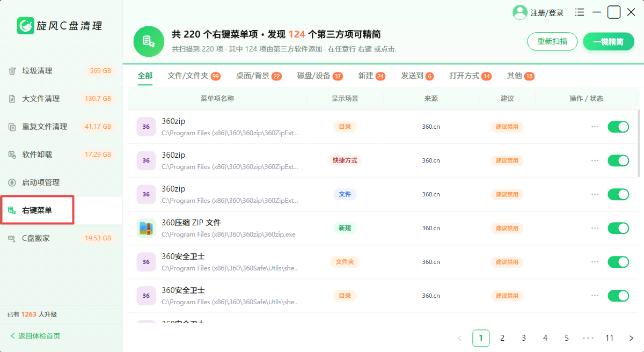Viewport: 644px width, 352px height.
Task: Open more options for 360zip 快捷方式 row
Action: pyautogui.click(x=595, y=160)
